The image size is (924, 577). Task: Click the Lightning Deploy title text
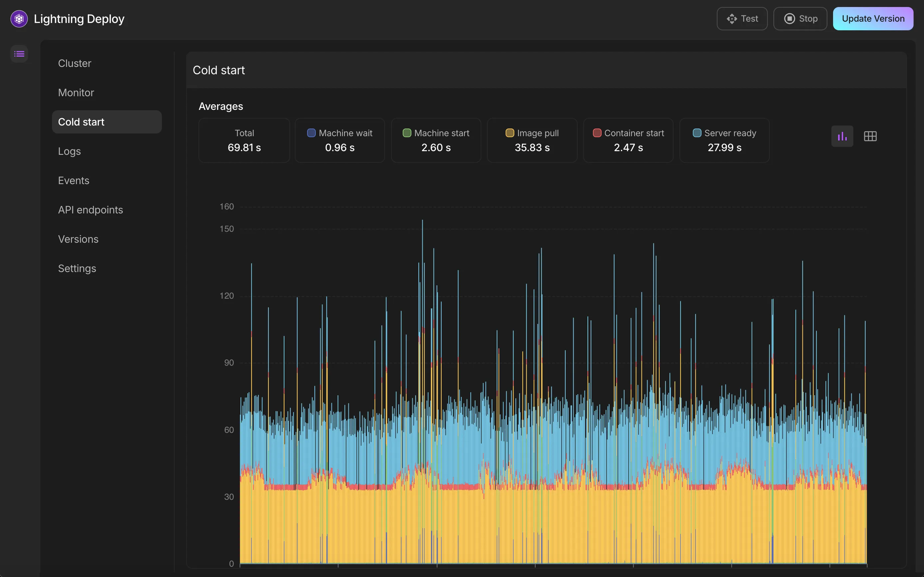pos(79,19)
